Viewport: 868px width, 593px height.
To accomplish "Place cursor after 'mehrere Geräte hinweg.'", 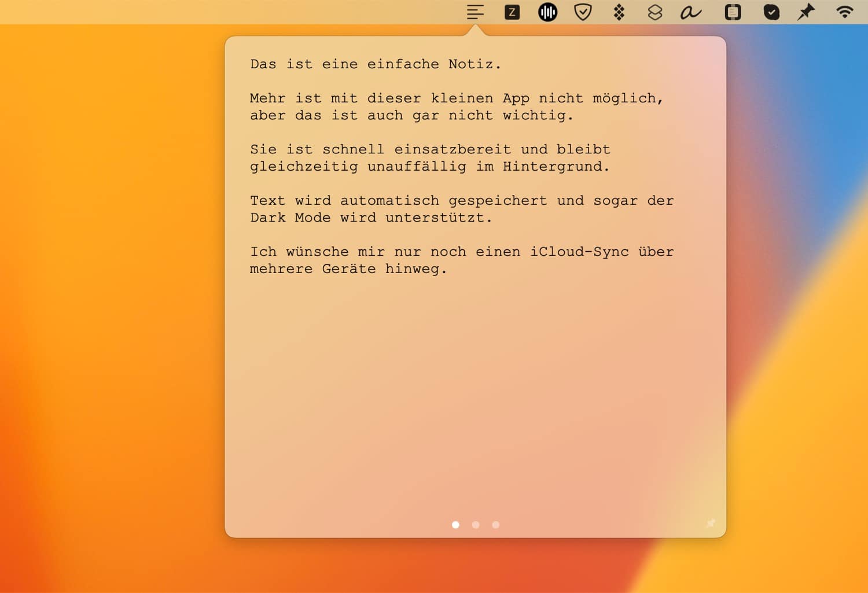I will 448,269.
